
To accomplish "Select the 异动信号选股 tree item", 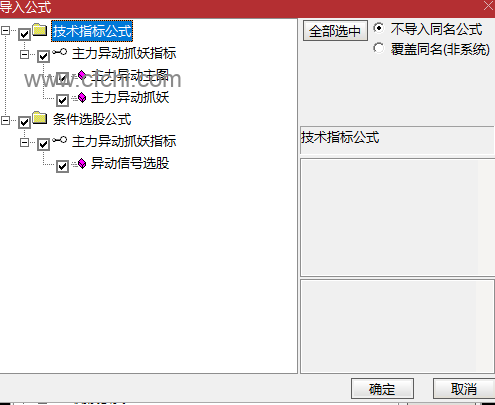I will click(x=130, y=163).
